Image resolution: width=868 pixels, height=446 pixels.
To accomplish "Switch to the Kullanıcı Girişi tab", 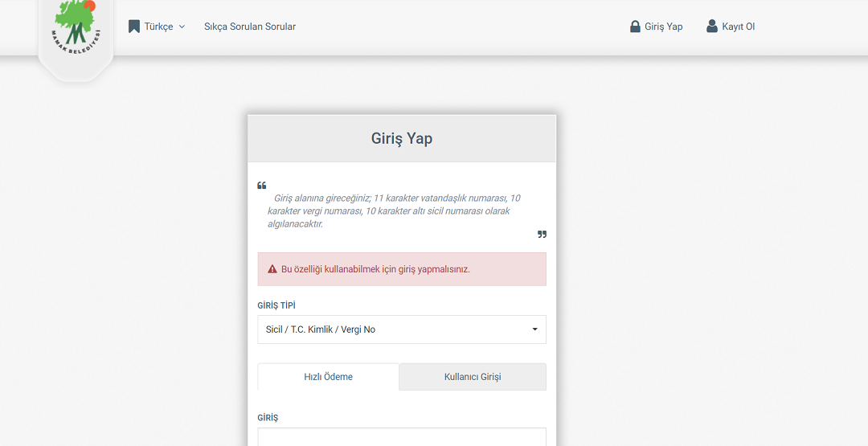I will pos(473,377).
